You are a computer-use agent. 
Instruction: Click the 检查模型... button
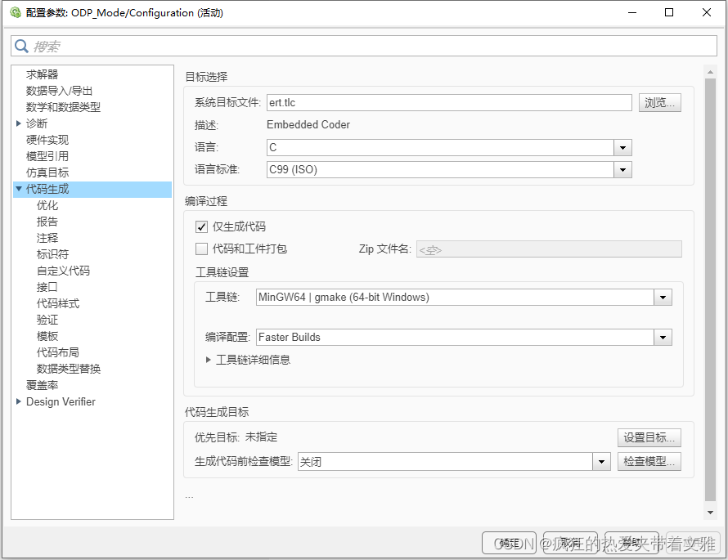649,462
